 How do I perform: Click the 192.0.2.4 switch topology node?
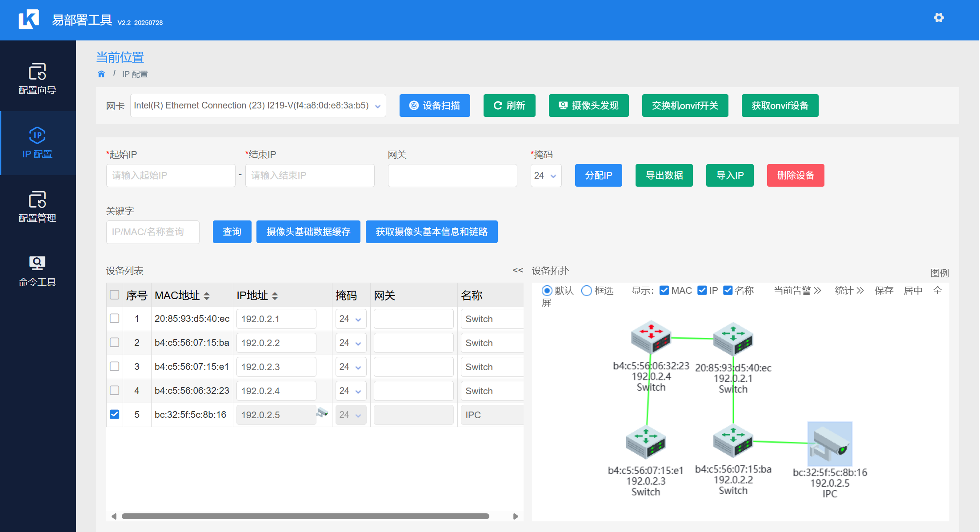coord(651,337)
